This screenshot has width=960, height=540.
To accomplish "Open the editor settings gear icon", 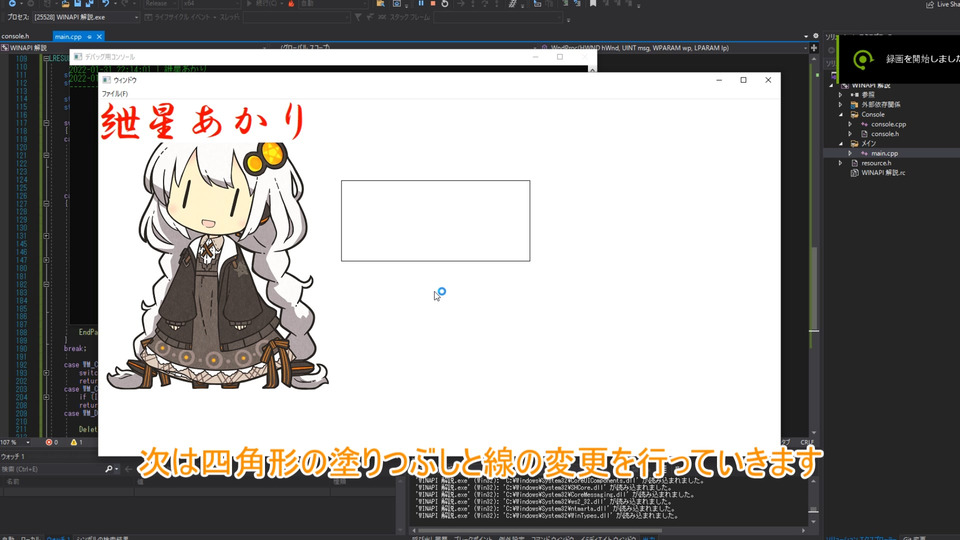I will pyautogui.click(x=816, y=36).
